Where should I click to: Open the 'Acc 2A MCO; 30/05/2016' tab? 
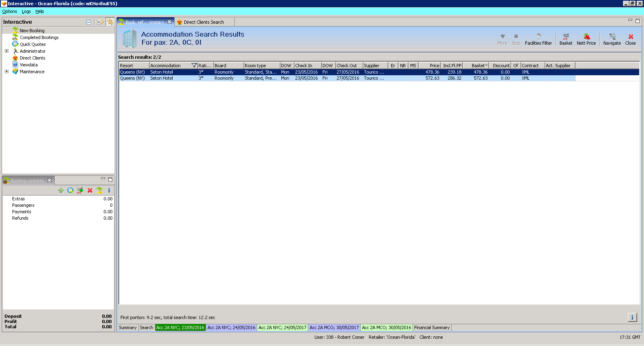(386, 327)
